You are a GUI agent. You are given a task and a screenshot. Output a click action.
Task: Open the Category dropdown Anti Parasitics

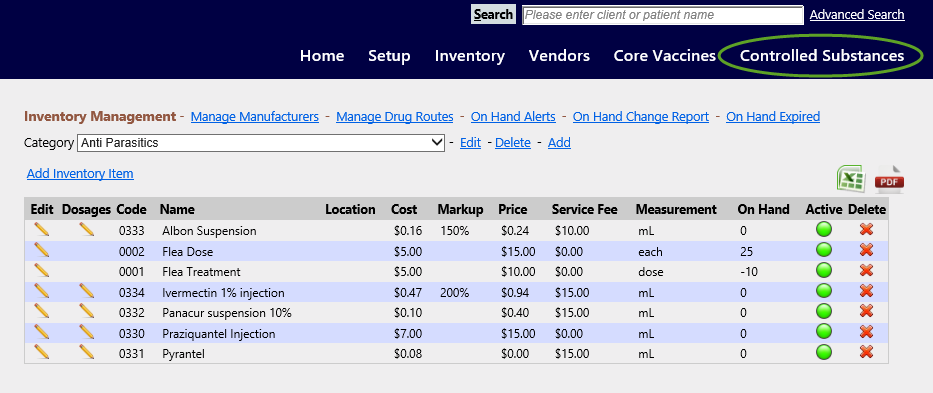[x=261, y=143]
